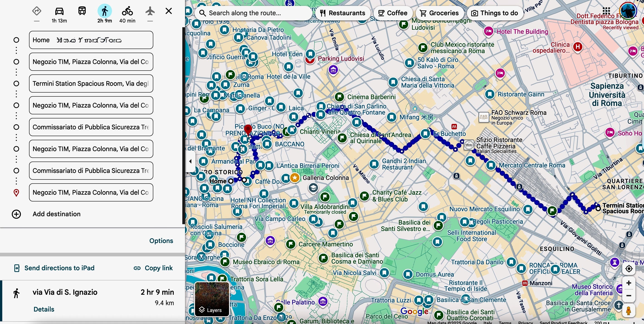Click Hotel Eden marker
Image resolution: width=644 pixels, height=324 pixels.
(x=310, y=54)
